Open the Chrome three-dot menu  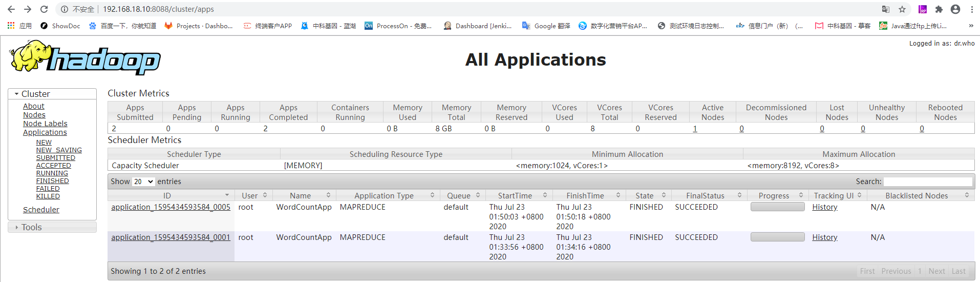(x=972, y=9)
